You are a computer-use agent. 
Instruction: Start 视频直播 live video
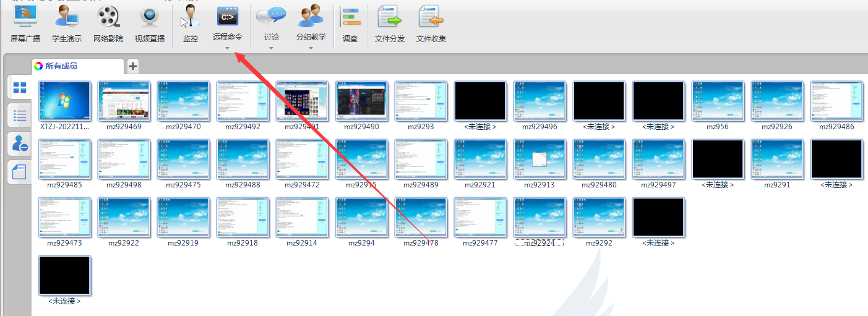[150, 25]
